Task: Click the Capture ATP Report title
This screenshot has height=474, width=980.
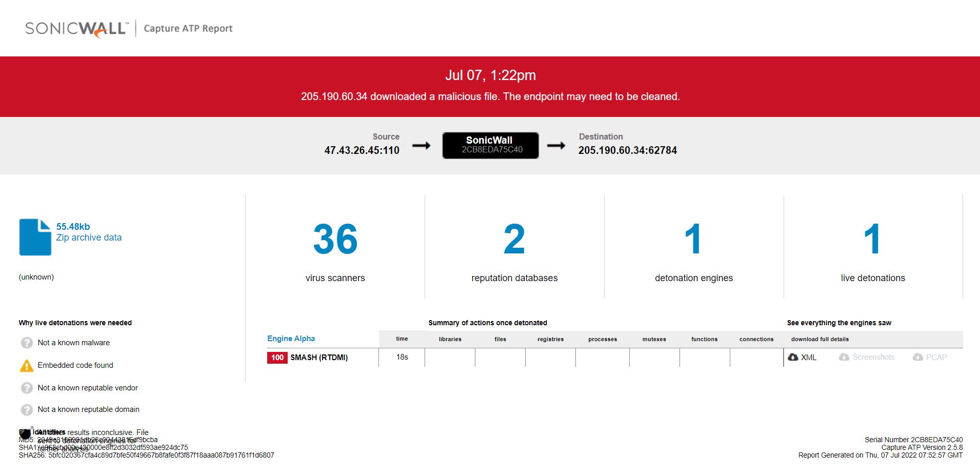Action: (x=188, y=29)
